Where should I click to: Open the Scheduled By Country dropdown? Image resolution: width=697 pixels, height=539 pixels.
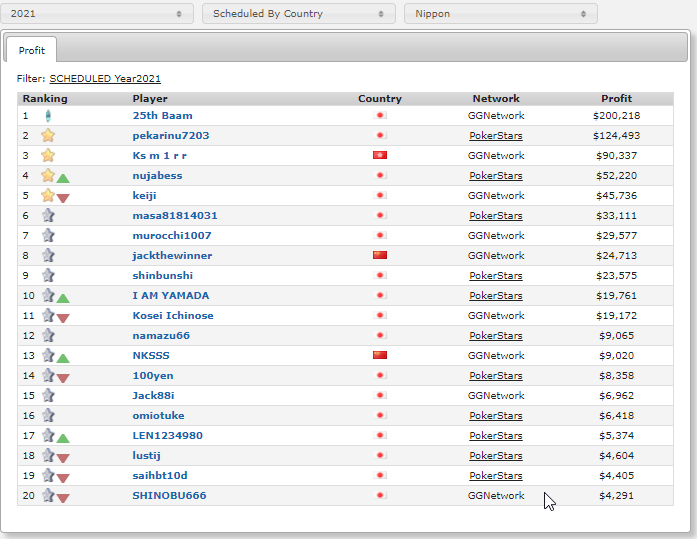tap(299, 13)
